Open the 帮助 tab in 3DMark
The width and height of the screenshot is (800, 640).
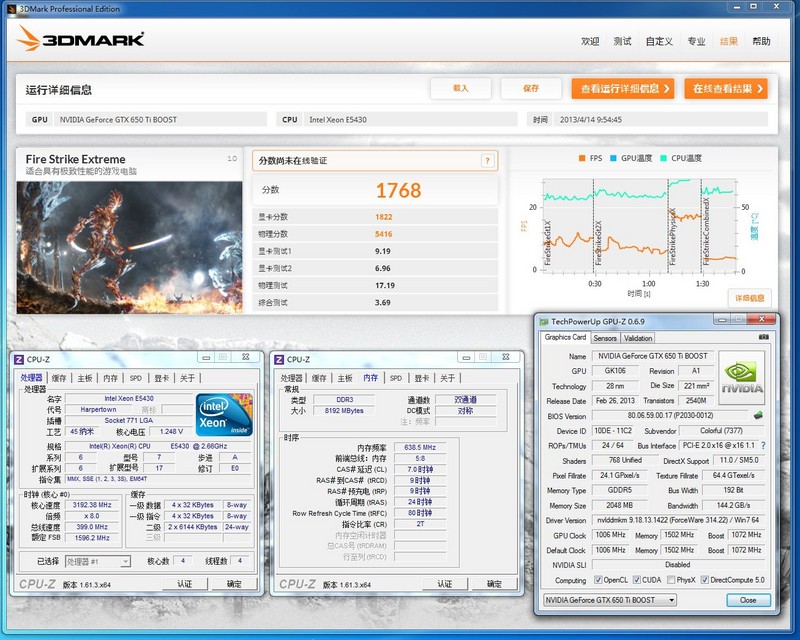pyautogui.click(x=761, y=41)
